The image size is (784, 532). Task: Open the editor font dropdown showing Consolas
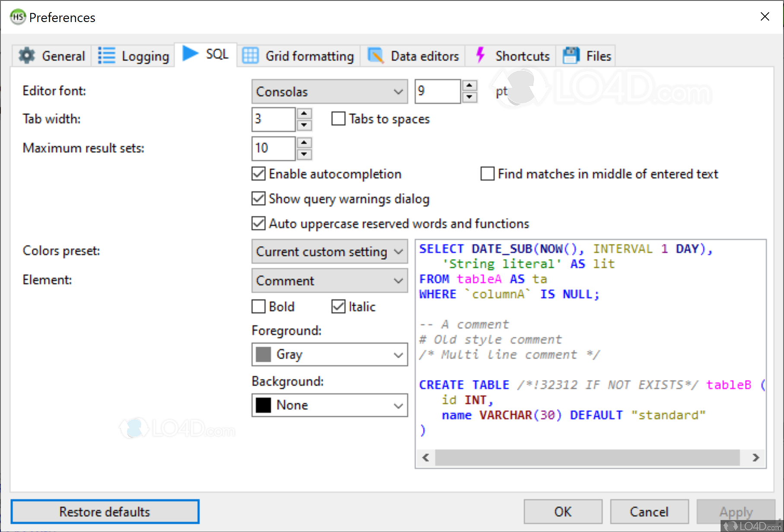pos(329,91)
